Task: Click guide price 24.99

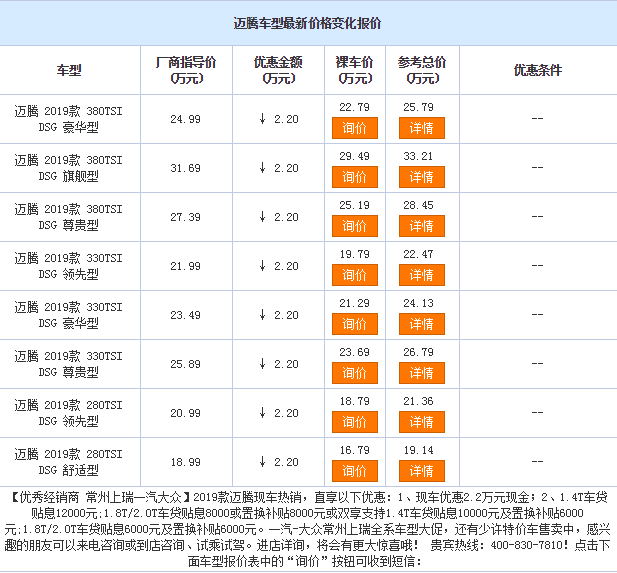Action: pyautogui.click(x=185, y=119)
